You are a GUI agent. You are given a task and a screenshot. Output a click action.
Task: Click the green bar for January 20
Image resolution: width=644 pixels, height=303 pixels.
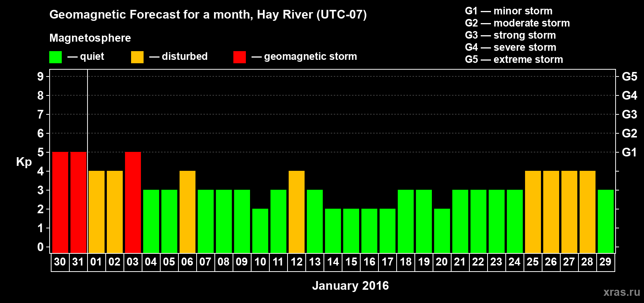click(442, 231)
